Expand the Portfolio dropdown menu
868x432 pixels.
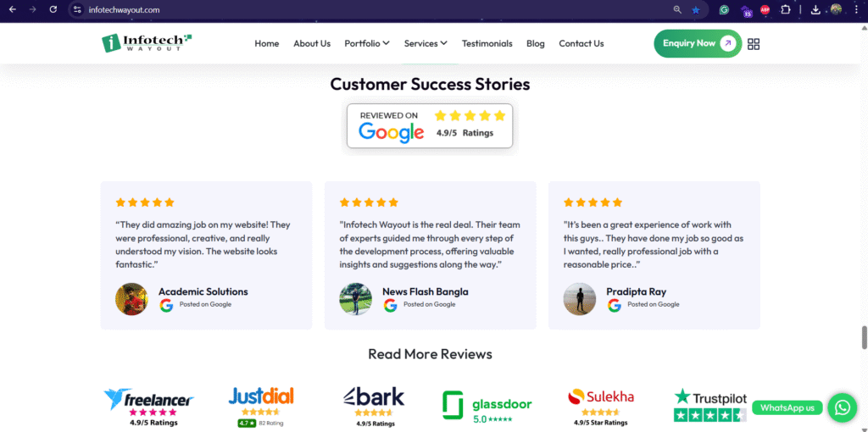[x=366, y=43]
